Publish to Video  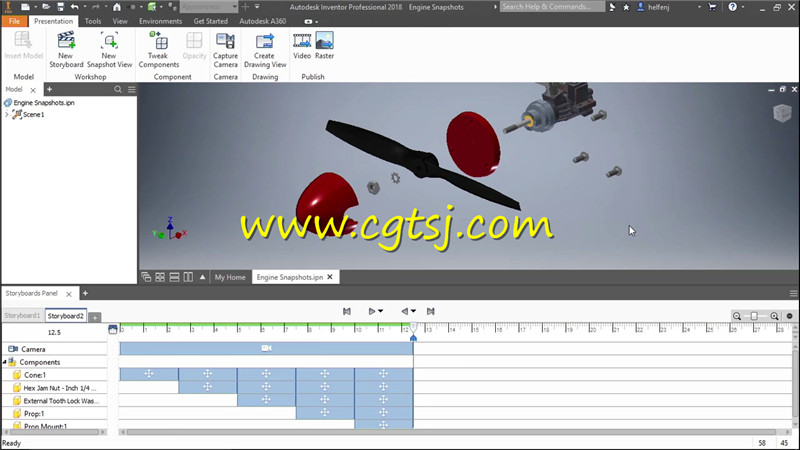(x=302, y=46)
